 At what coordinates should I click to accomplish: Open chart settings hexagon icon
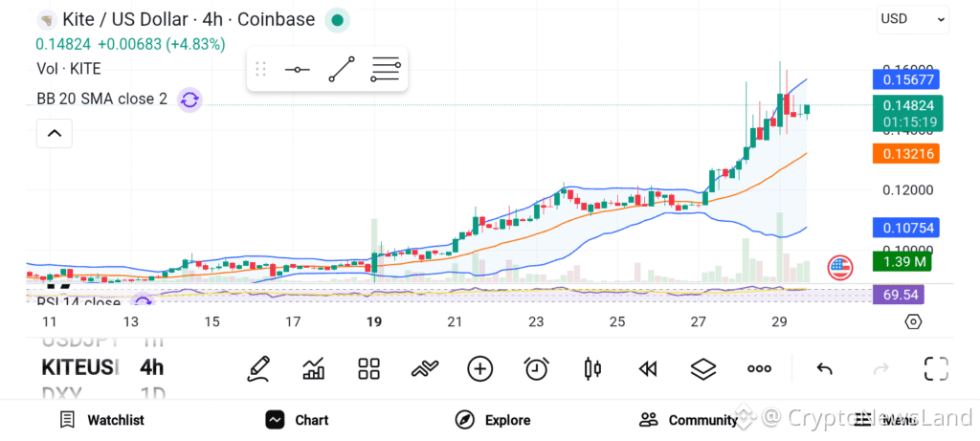point(913,322)
